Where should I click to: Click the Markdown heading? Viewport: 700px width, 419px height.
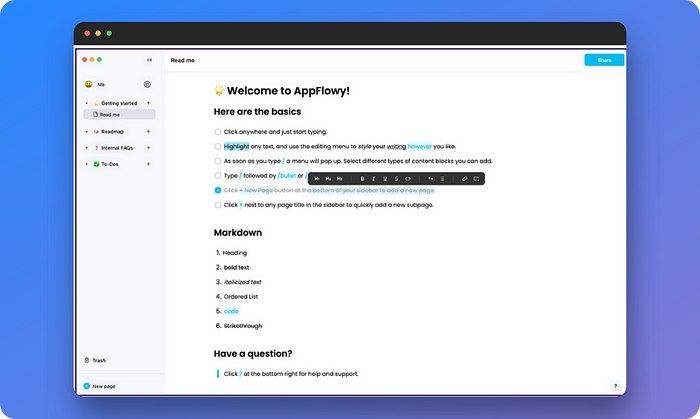tap(238, 232)
